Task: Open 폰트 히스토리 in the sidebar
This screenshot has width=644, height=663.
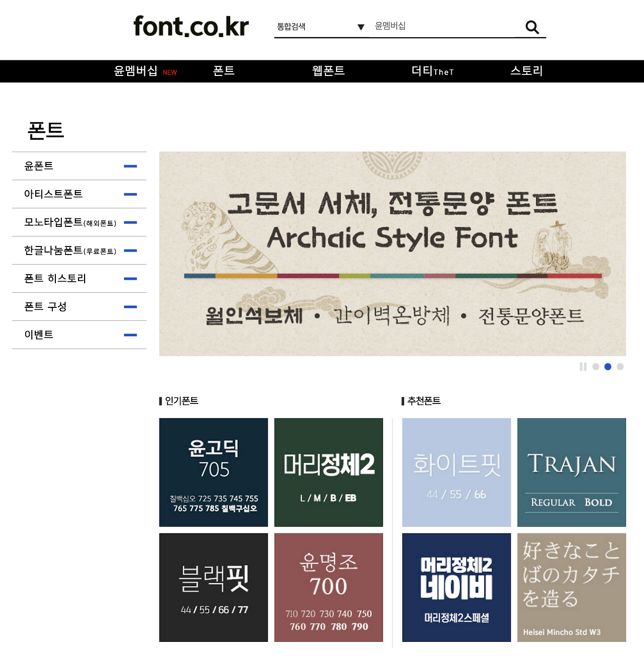Action: point(55,279)
